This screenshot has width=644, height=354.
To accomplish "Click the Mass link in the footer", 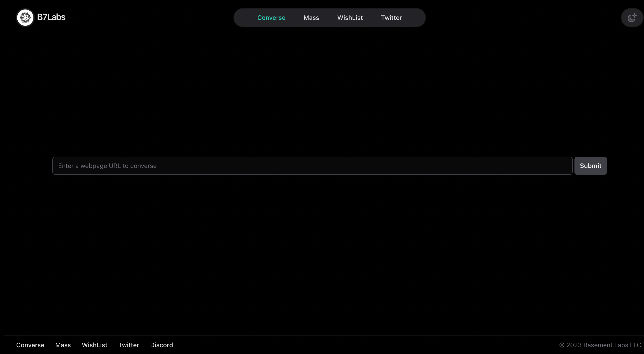I will [63, 345].
